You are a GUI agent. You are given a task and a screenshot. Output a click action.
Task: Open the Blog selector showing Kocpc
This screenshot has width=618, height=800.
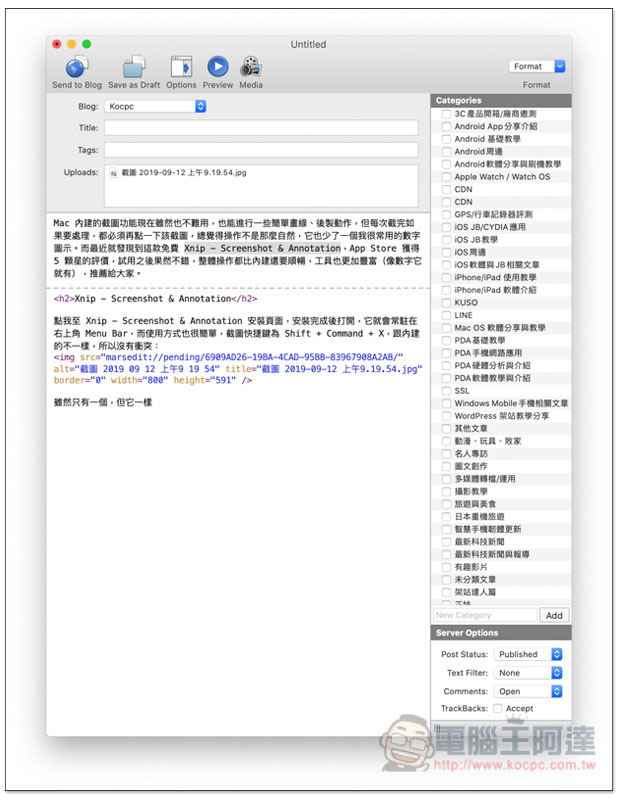(x=155, y=106)
